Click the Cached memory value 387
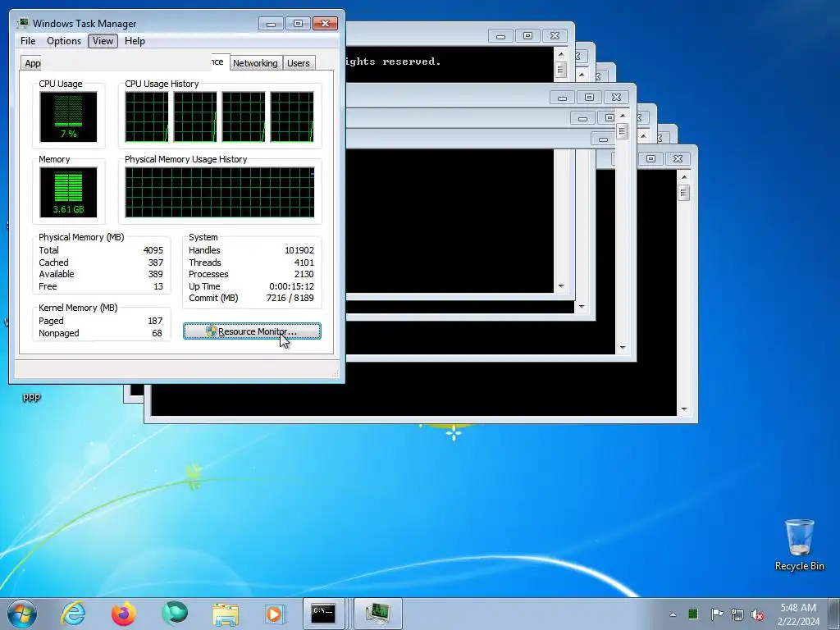 pos(155,262)
